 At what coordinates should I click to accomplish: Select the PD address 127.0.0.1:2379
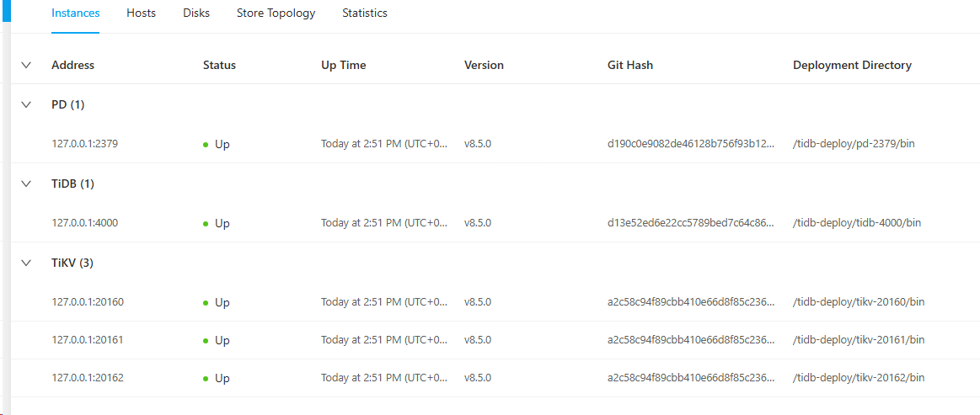tap(84, 144)
